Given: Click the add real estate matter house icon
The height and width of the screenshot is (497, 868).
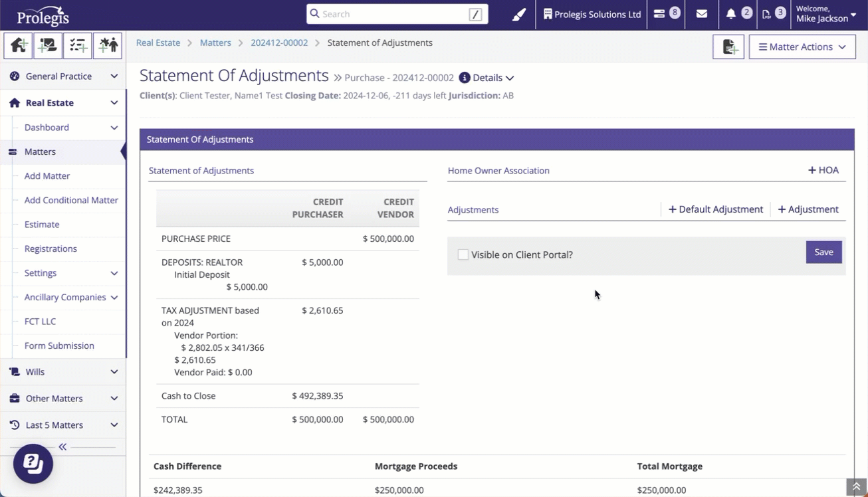Looking at the screenshot, I should point(18,46).
